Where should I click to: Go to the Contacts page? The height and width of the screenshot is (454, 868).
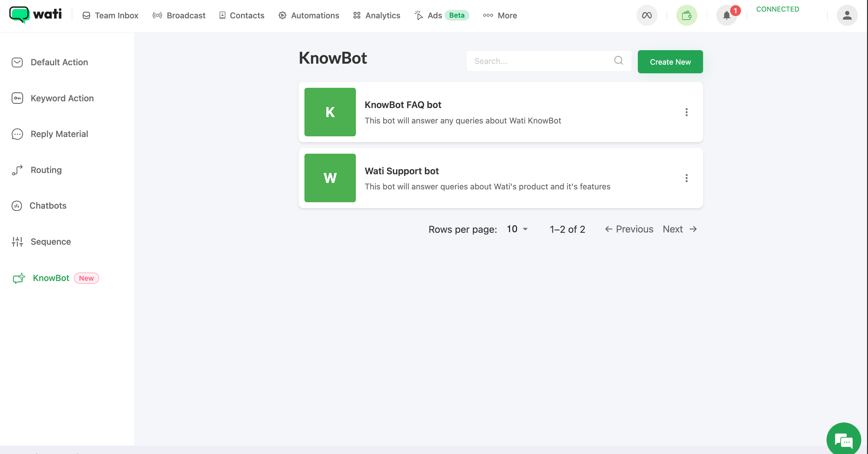point(242,15)
